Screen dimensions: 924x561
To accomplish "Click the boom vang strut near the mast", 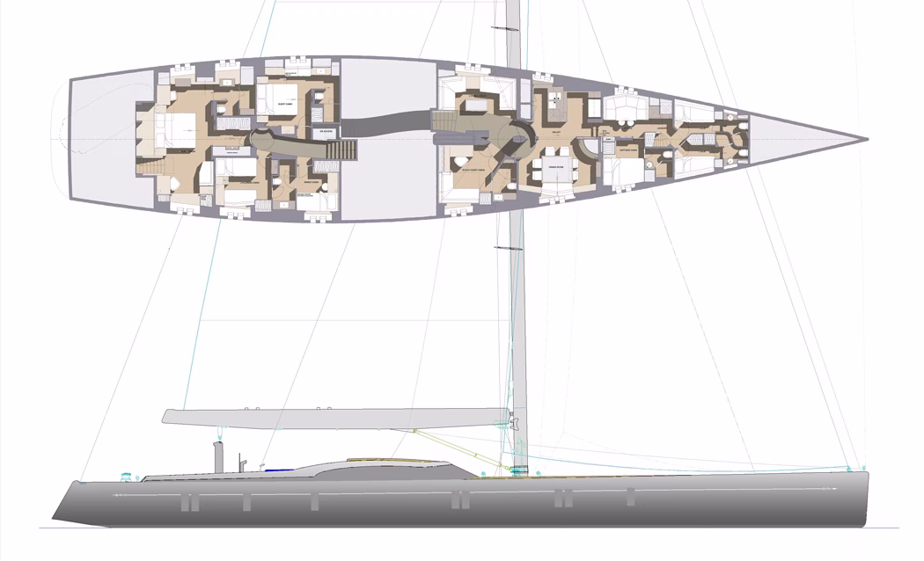I will [x=463, y=448].
